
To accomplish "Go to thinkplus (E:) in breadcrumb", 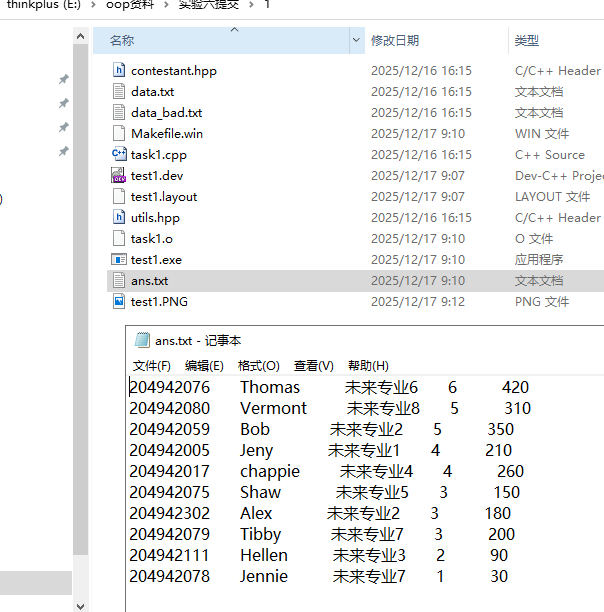I will (44, 5).
